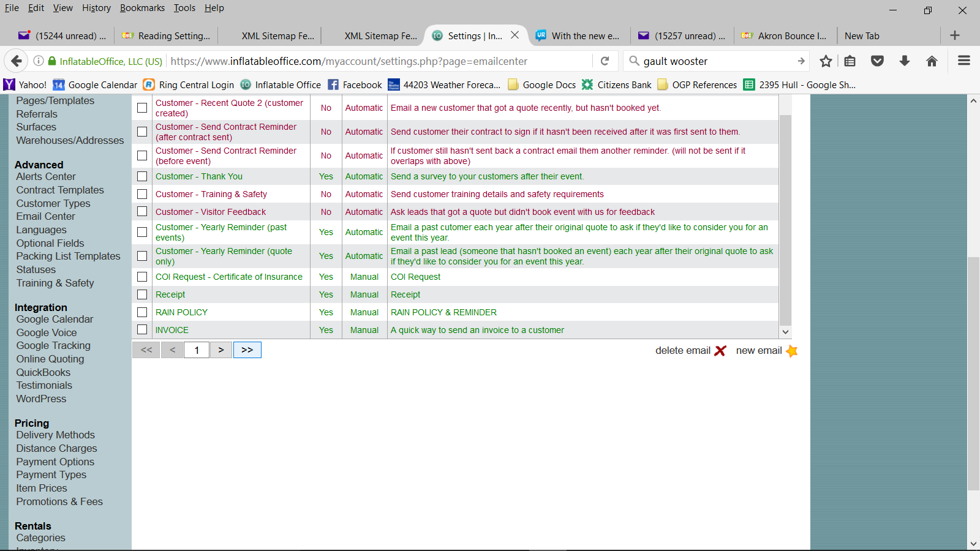Click the email list scroll-down arrow
Screen dimensions: 980x551
785,332
